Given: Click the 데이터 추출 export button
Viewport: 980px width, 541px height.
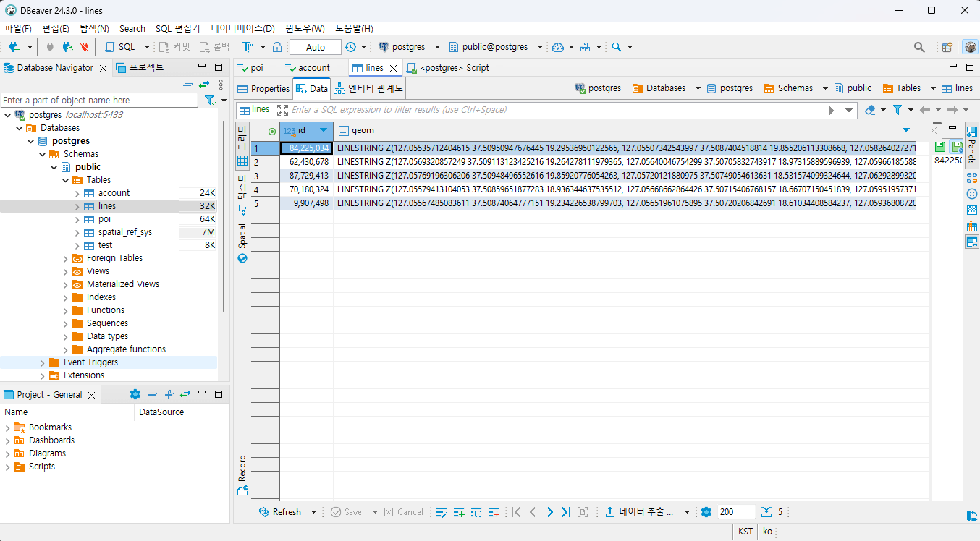Looking at the screenshot, I should tap(640, 512).
